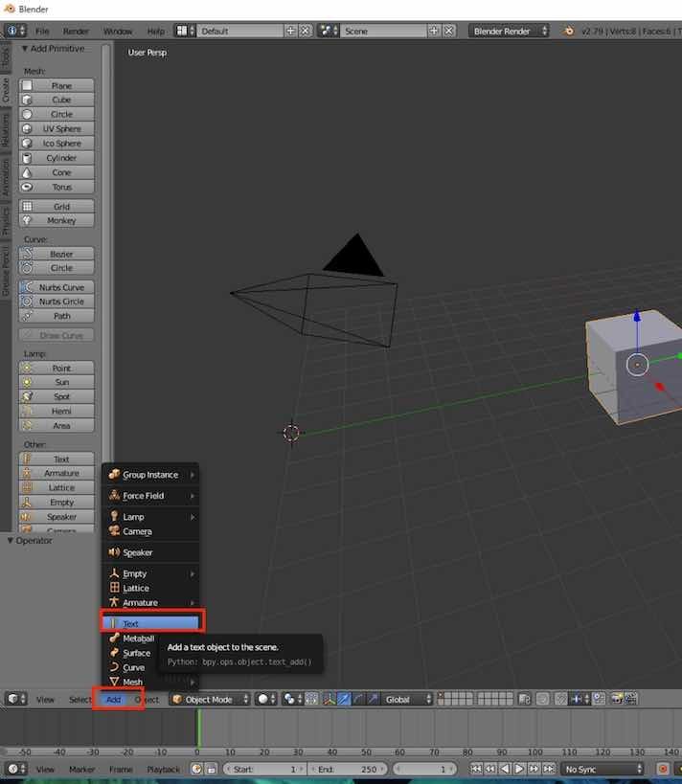Open the File menu
Image resolution: width=682 pixels, height=784 pixels.
coord(42,31)
